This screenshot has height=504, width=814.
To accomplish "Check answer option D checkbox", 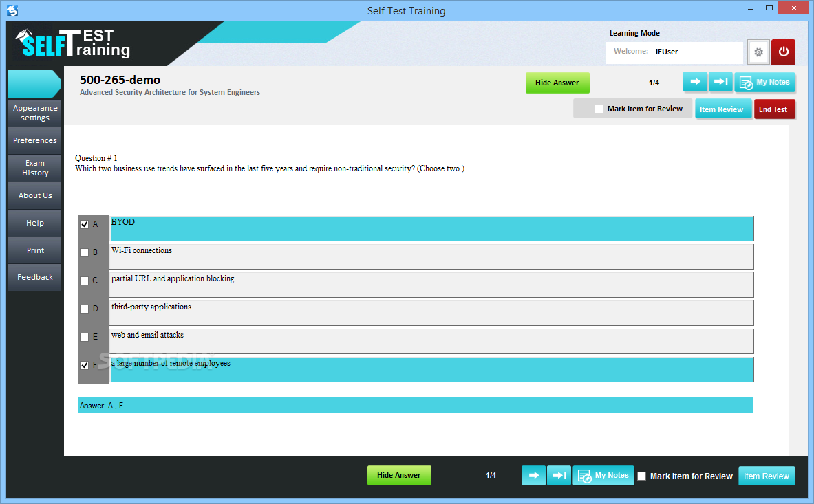I will (84, 309).
